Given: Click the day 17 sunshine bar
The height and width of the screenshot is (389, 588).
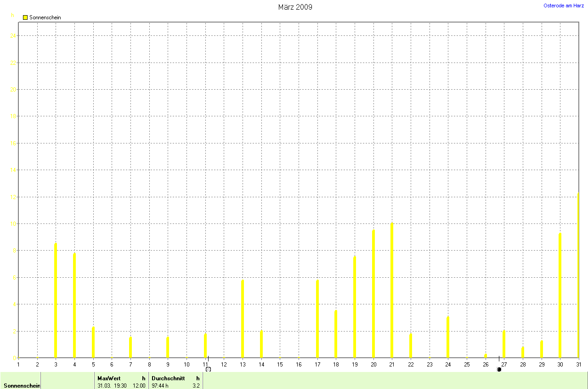Looking at the screenshot, I should (317, 319).
